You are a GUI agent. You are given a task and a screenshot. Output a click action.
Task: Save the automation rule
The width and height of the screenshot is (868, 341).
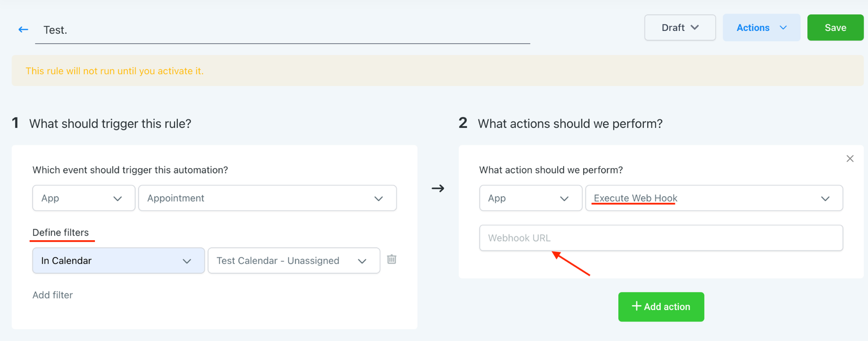[835, 28]
